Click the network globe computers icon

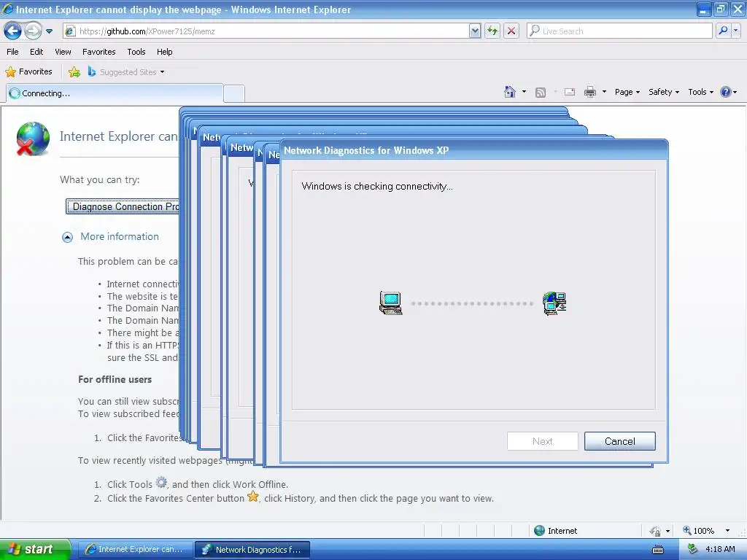pyautogui.click(x=554, y=303)
